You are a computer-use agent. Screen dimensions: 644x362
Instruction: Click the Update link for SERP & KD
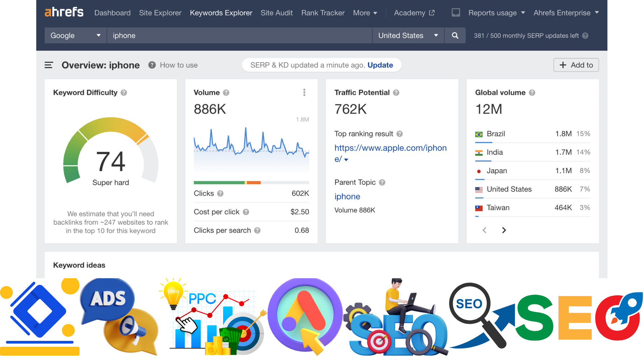[380, 65]
